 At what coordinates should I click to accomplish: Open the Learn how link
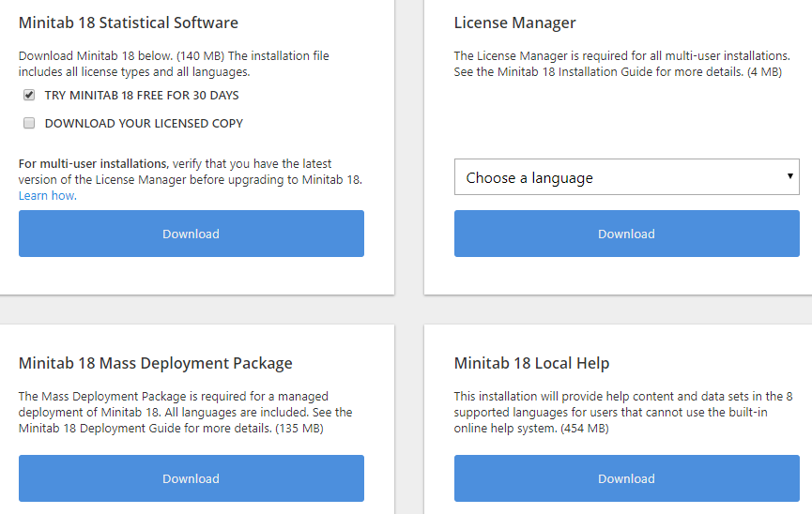tap(47, 196)
